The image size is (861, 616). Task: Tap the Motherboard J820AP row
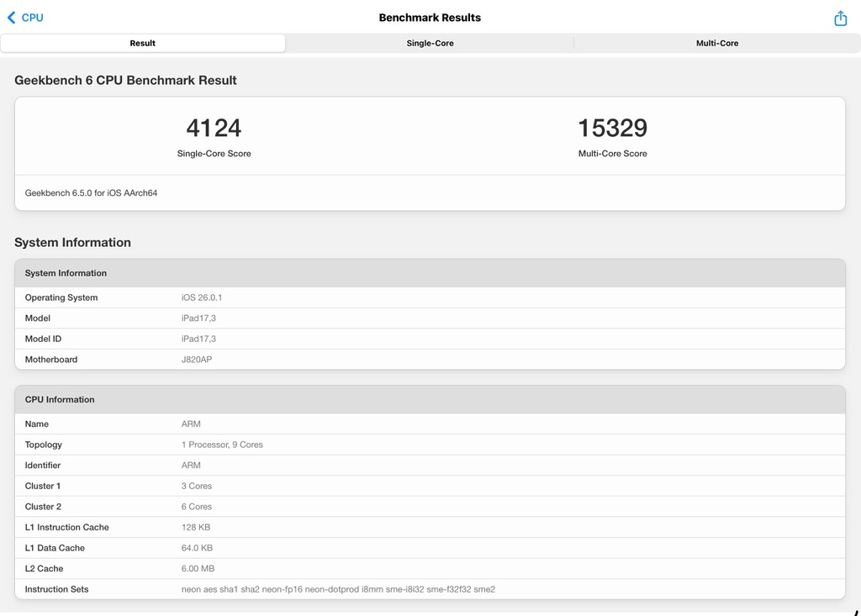tap(430, 360)
